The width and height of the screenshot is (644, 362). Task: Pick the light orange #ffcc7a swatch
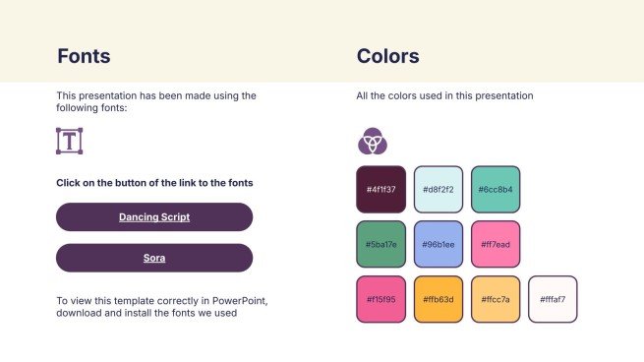(496, 299)
